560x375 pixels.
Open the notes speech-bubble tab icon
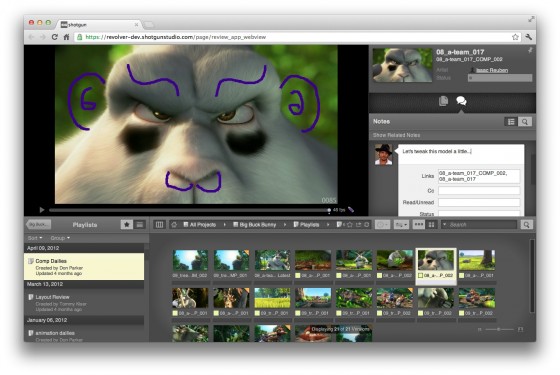click(461, 101)
